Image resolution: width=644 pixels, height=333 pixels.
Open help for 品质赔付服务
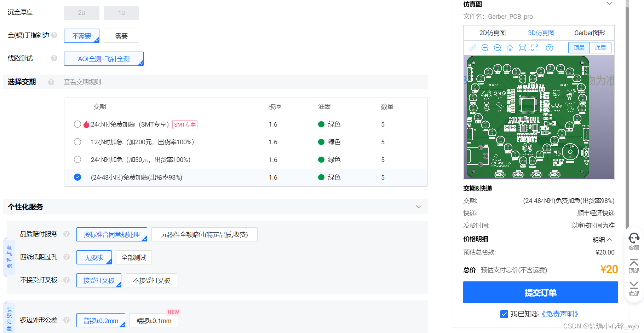(67, 234)
